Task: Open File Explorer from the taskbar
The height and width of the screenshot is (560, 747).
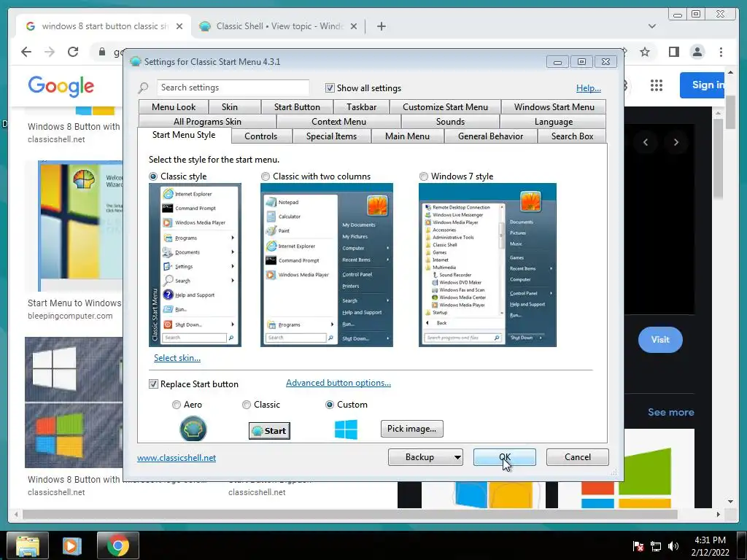Action: (x=28, y=545)
